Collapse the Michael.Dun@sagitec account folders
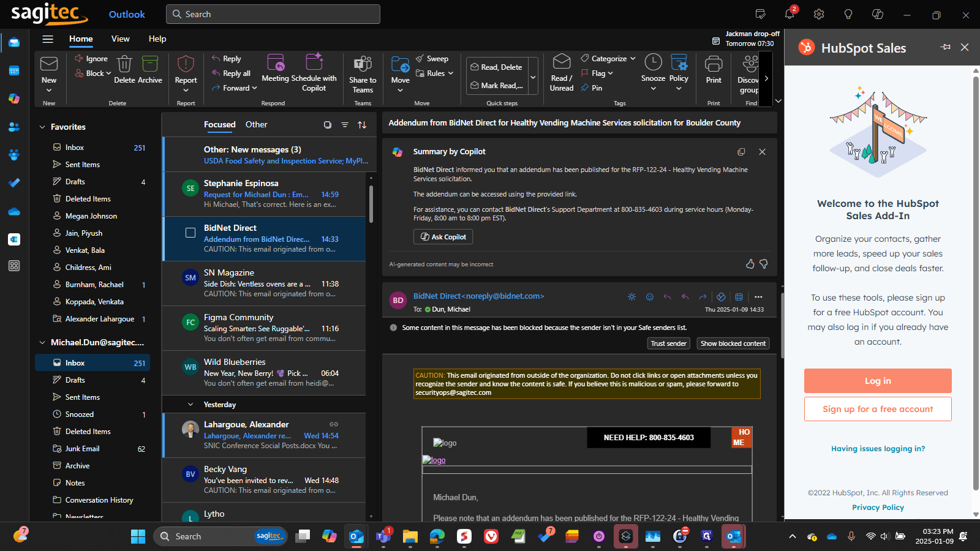Image resolution: width=980 pixels, height=551 pixels. 42,343
